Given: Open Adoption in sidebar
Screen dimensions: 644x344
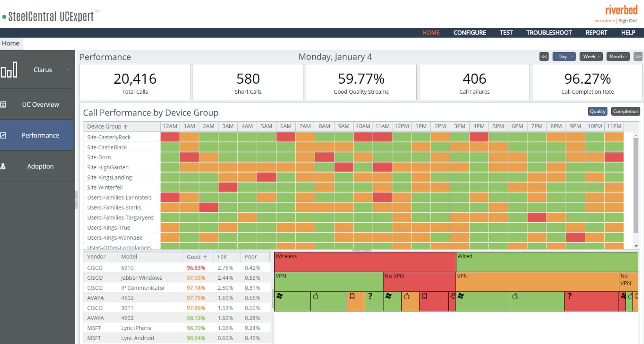Looking at the screenshot, I should pyautogui.click(x=37, y=166).
